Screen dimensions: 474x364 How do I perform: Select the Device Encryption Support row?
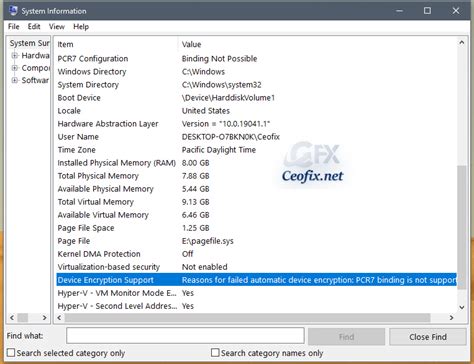[x=257, y=280]
